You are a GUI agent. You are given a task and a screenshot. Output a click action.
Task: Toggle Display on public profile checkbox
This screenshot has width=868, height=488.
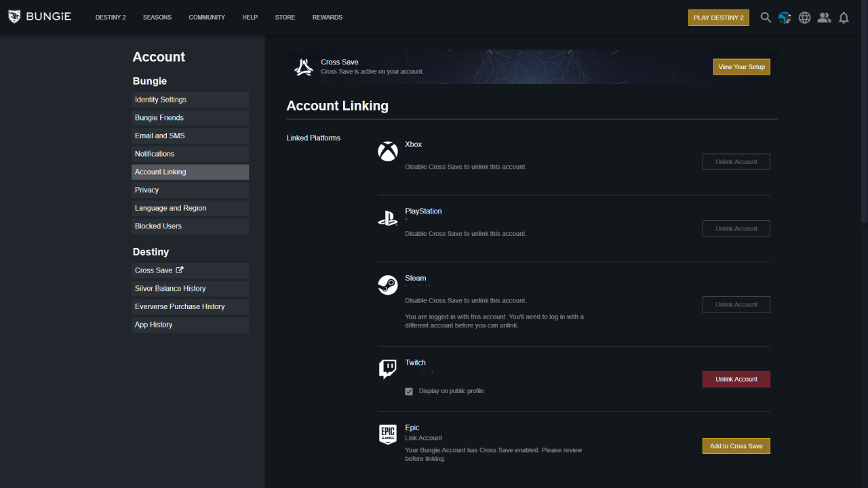point(409,391)
